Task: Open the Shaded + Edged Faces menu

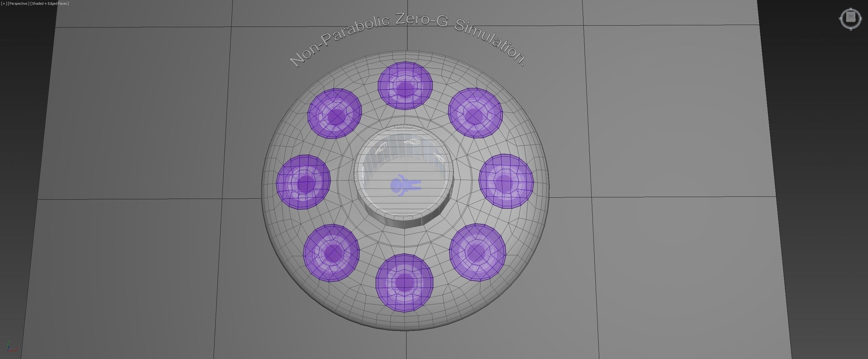Action: coord(50,4)
